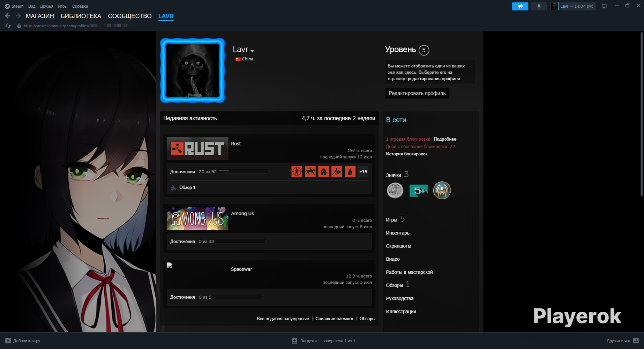
Task: Open the silver community badge
Action: tap(395, 191)
